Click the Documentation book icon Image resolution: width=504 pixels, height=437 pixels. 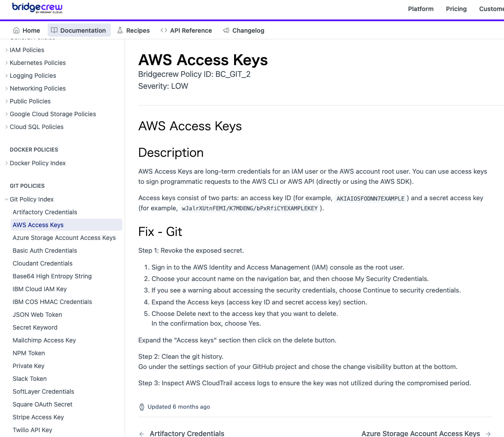(54, 30)
